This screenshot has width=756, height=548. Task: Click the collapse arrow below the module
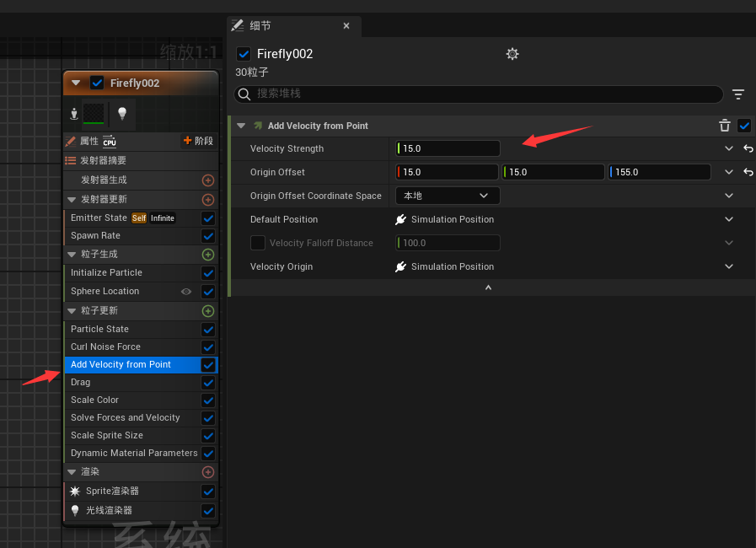coord(488,287)
